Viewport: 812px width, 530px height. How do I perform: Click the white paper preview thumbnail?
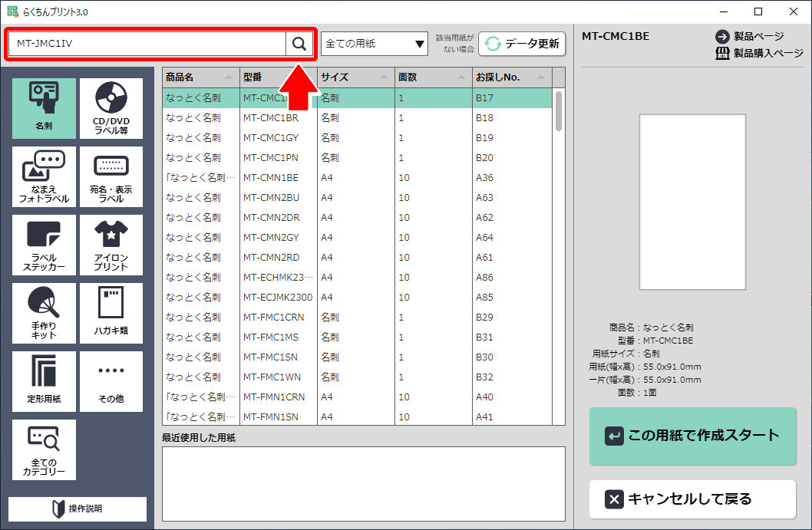(692, 202)
